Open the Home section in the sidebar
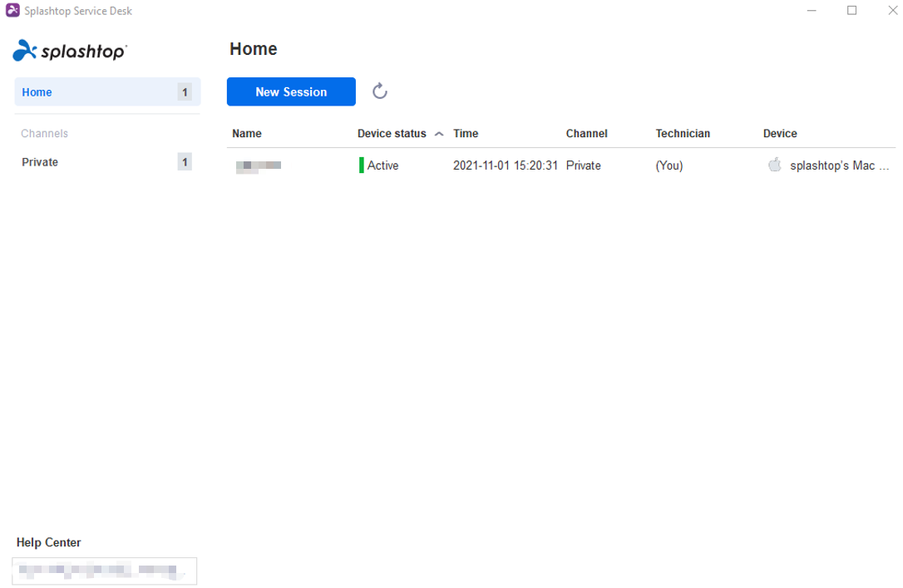This screenshot has width=903, height=588. (x=37, y=92)
